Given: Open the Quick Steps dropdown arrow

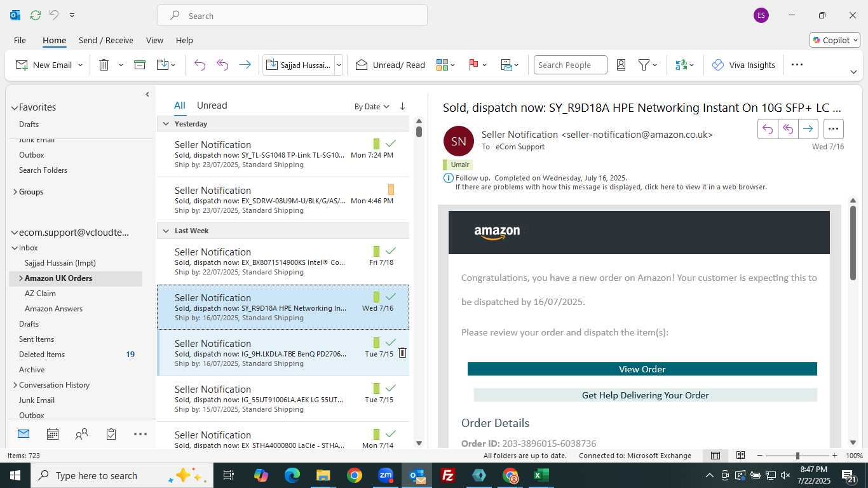Looking at the screenshot, I should [339, 65].
